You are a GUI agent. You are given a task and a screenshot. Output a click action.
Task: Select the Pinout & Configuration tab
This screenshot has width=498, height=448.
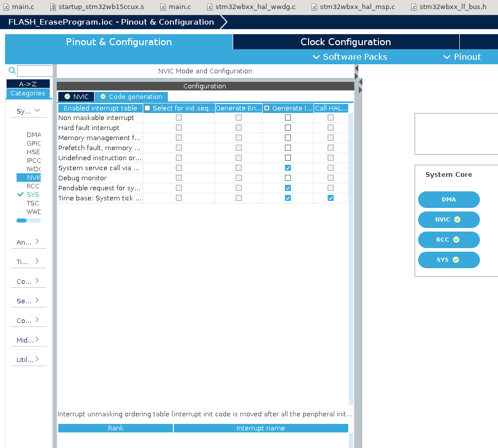(119, 42)
